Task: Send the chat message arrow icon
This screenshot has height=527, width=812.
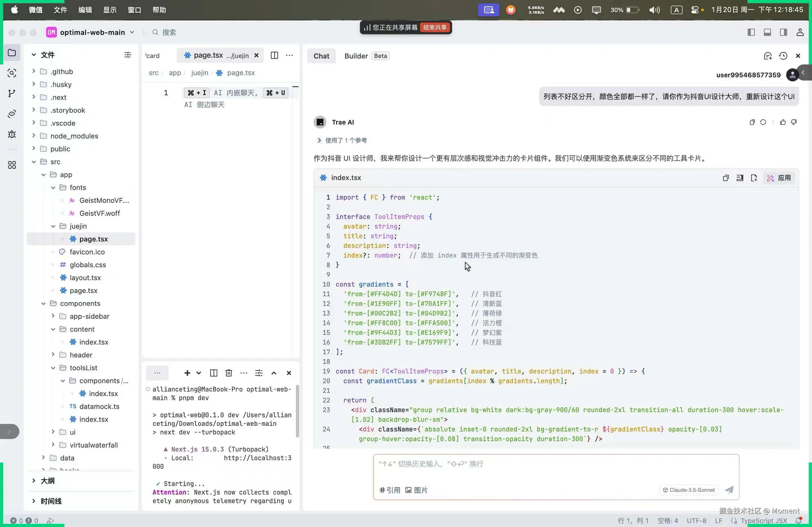Action: click(x=729, y=490)
